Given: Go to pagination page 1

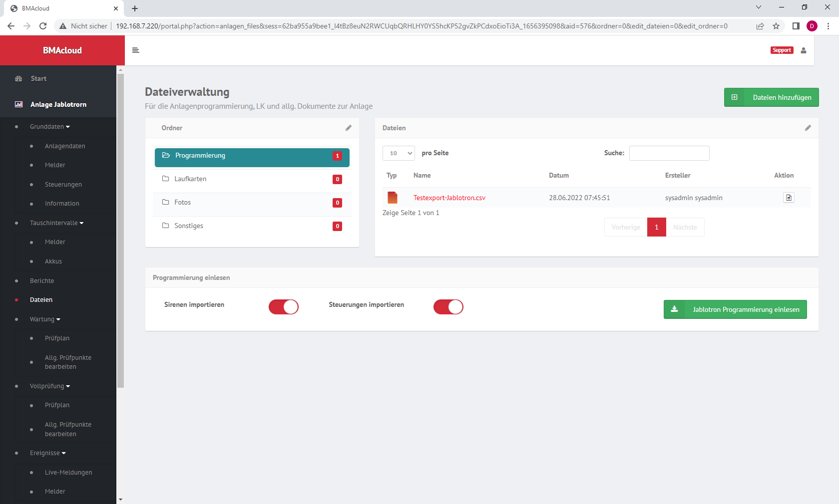Looking at the screenshot, I should point(657,227).
